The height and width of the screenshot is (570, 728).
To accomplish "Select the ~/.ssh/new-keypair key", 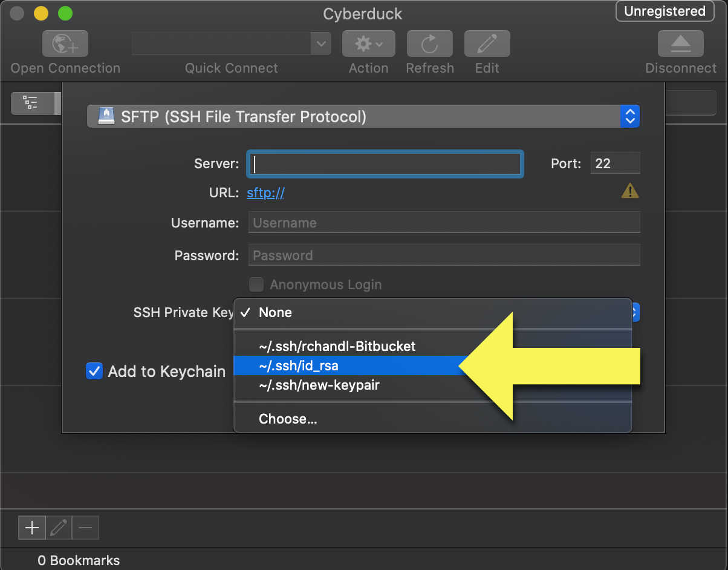I will (x=433, y=385).
